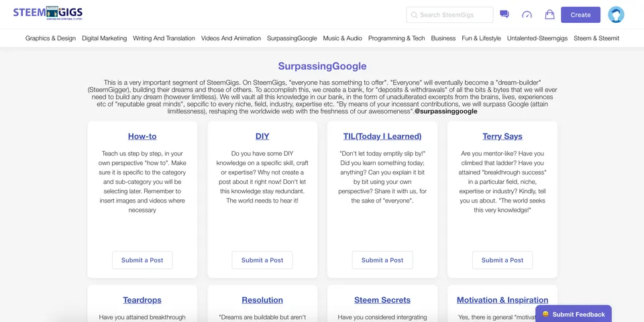Image resolution: width=644 pixels, height=322 pixels.
Task: Open the chat messages icon
Action: [504, 14]
